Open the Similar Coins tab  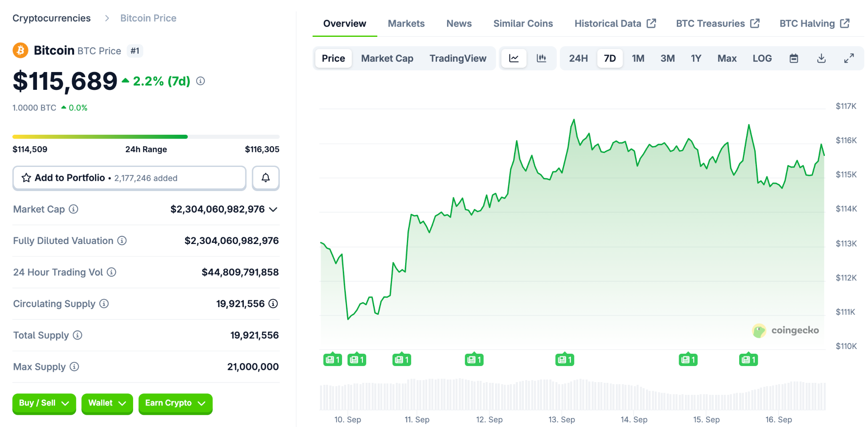click(523, 24)
